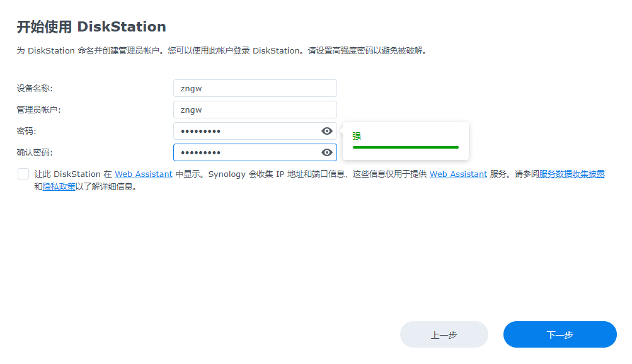Focus the 管理员帐户 text field
The height and width of the screenshot is (364, 632).
(255, 110)
